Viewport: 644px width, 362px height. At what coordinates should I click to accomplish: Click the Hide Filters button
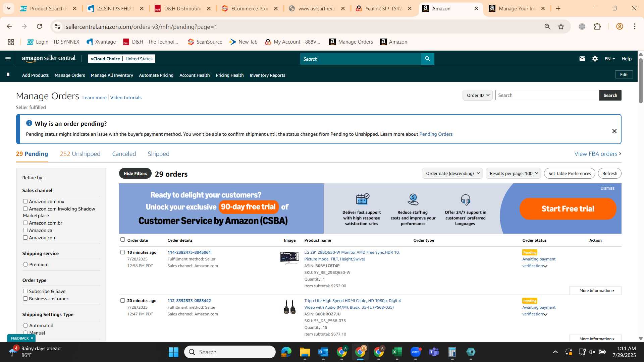(x=135, y=173)
